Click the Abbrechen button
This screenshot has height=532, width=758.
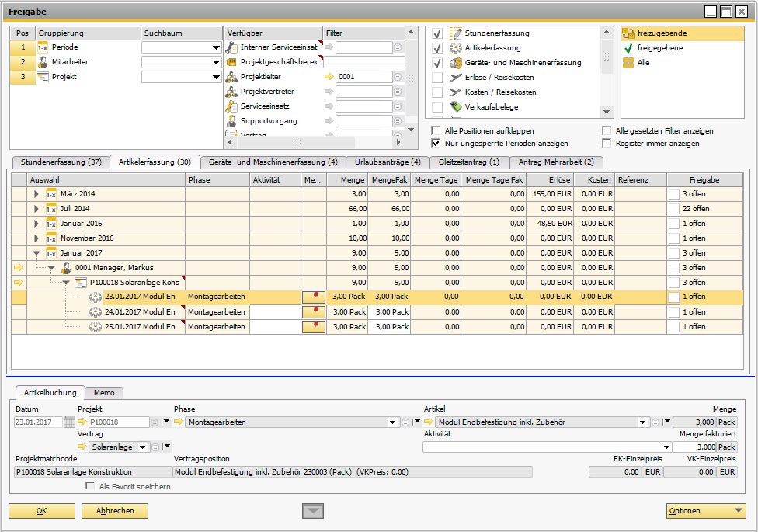(x=114, y=511)
